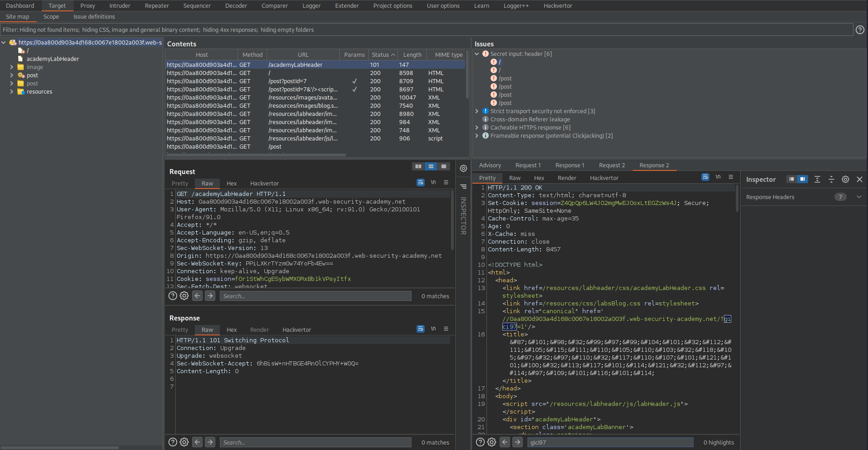Select academyLabHeader item in site map
Image resolution: width=868 pixels, height=450 pixels.
(x=53, y=59)
